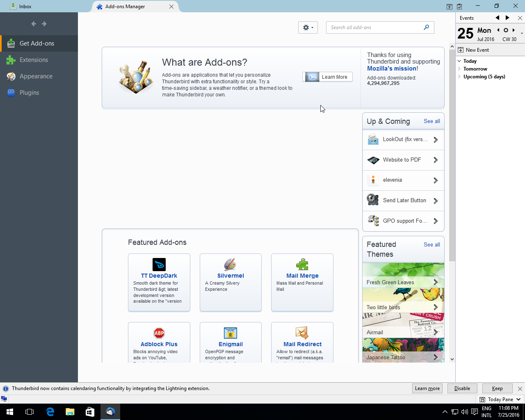Follow the Mozilla's mission link
The image size is (525, 420).
[392, 68]
